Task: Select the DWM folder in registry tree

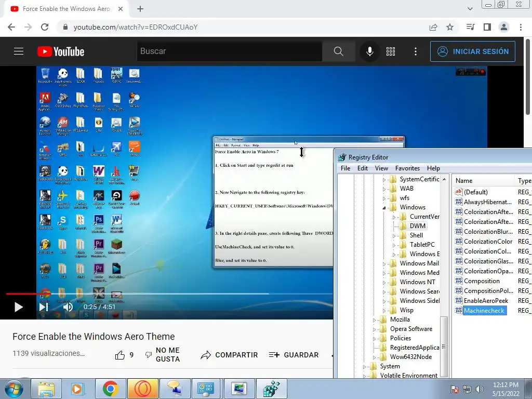Action: point(417,226)
